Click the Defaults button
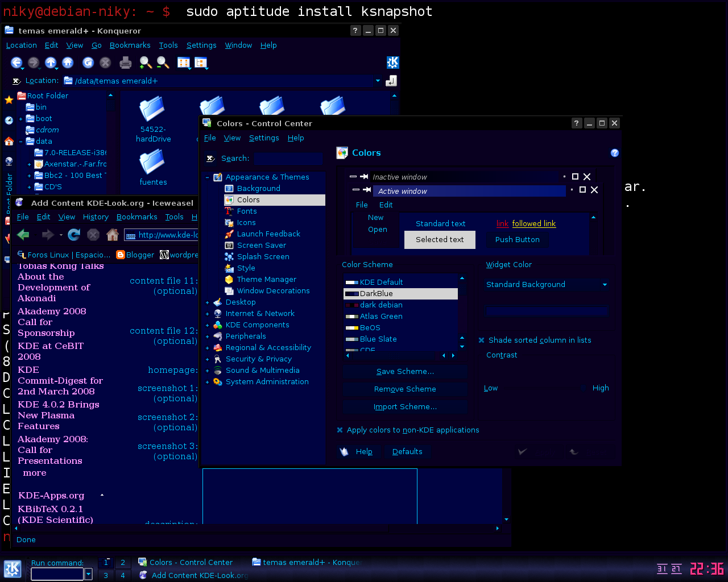This screenshot has height=582, width=728. click(407, 451)
